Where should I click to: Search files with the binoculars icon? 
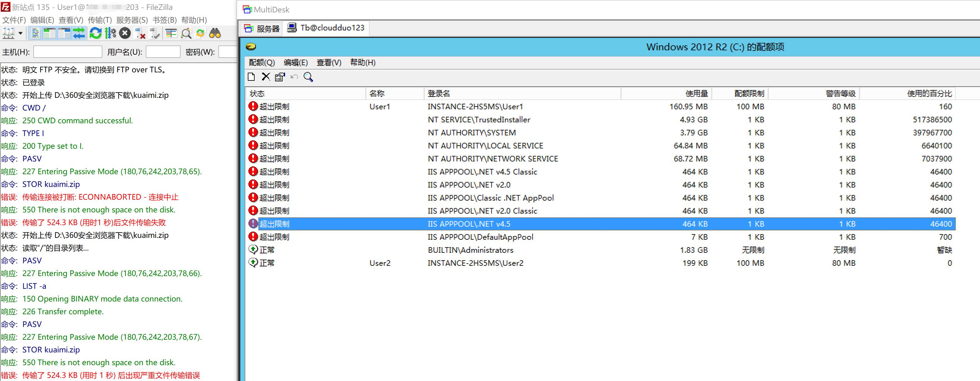[215, 34]
